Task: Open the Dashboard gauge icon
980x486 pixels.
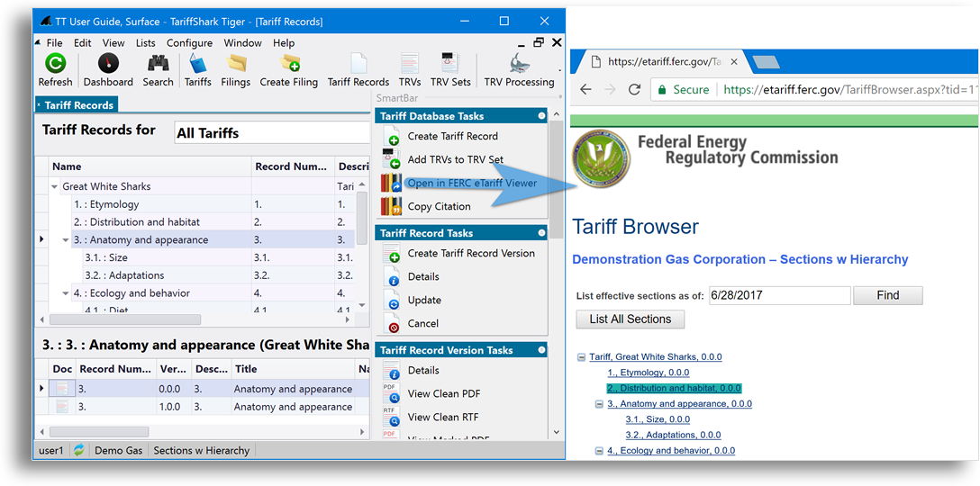Action: tap(109, 64)
